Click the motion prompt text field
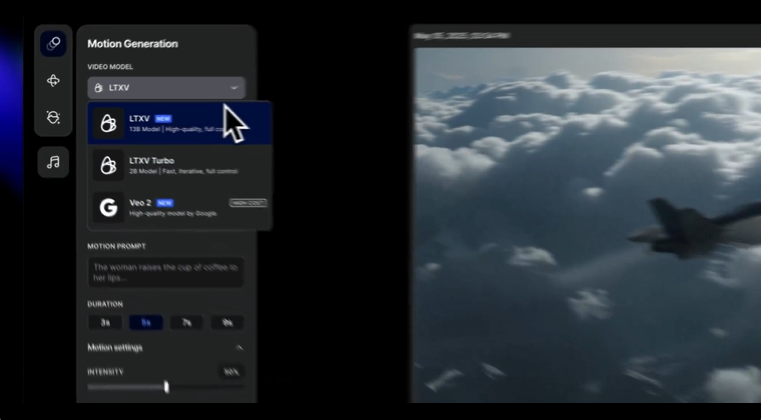This screenshot has height=420, width=761. pyautogui.click(x=166, y=272)
